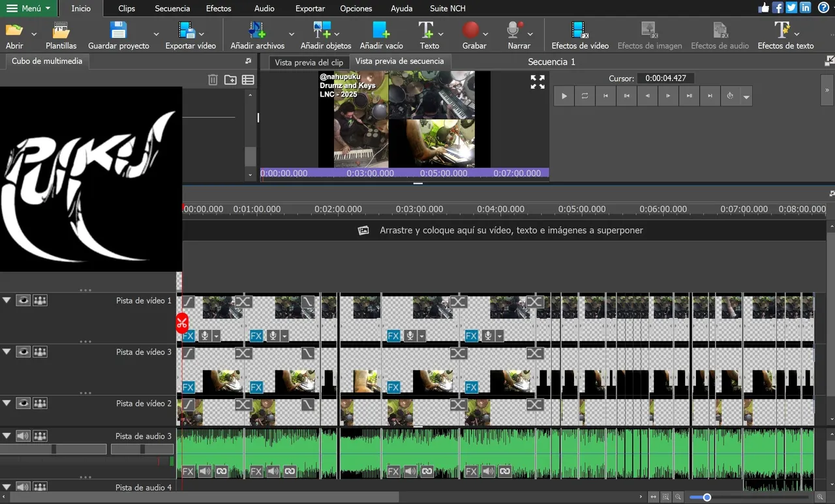835x504 pixels.
Task: Toggle group lock on Pista de audio 3
Action: click(x=40, y=436)
